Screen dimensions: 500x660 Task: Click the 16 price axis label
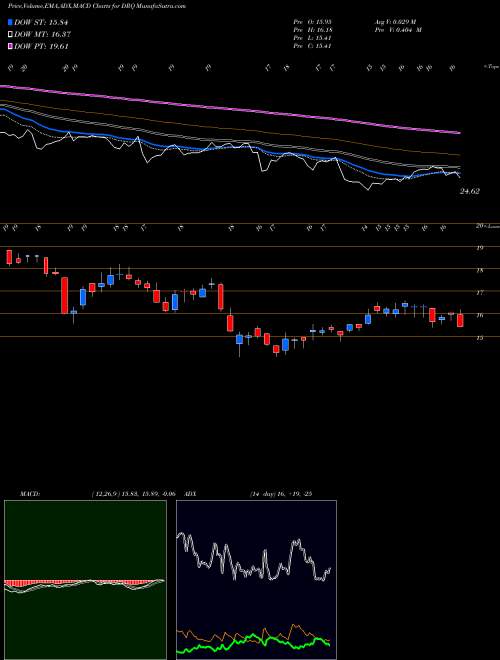[x=479, y=315]
